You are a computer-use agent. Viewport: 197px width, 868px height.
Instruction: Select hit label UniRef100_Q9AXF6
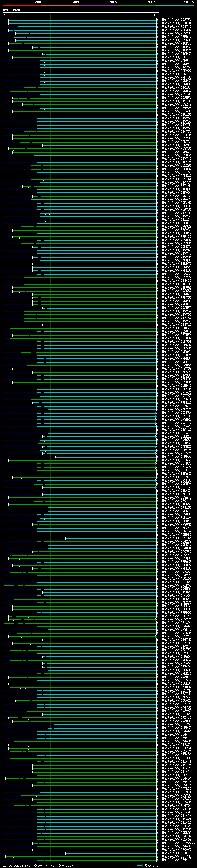(x=177, y=57)
